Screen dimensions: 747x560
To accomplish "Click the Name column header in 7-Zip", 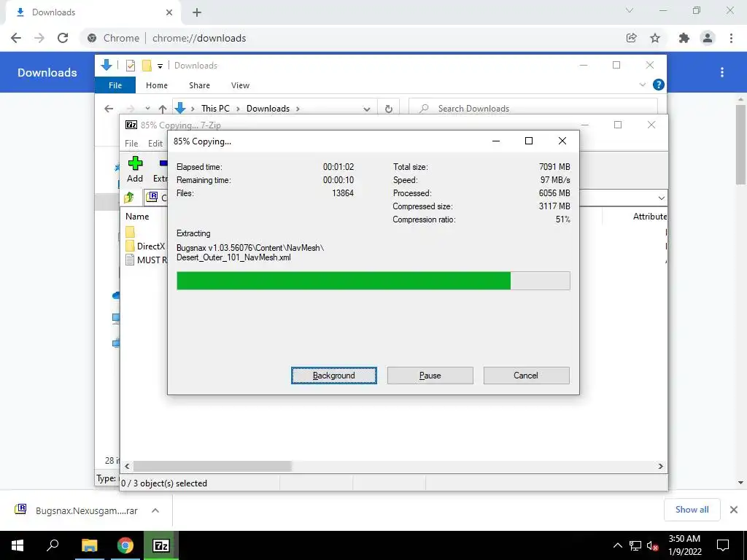I will tap(137, 216).
